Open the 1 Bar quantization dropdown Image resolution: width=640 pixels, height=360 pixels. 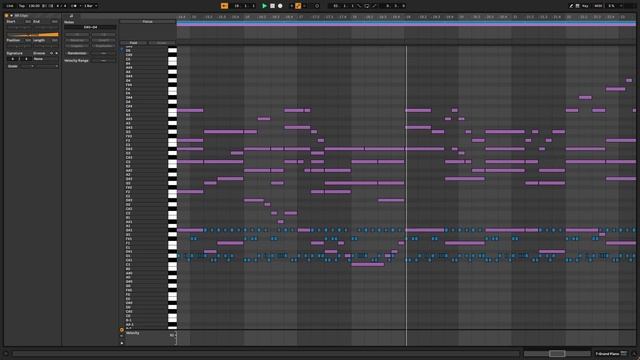click(x=91, y=6)
